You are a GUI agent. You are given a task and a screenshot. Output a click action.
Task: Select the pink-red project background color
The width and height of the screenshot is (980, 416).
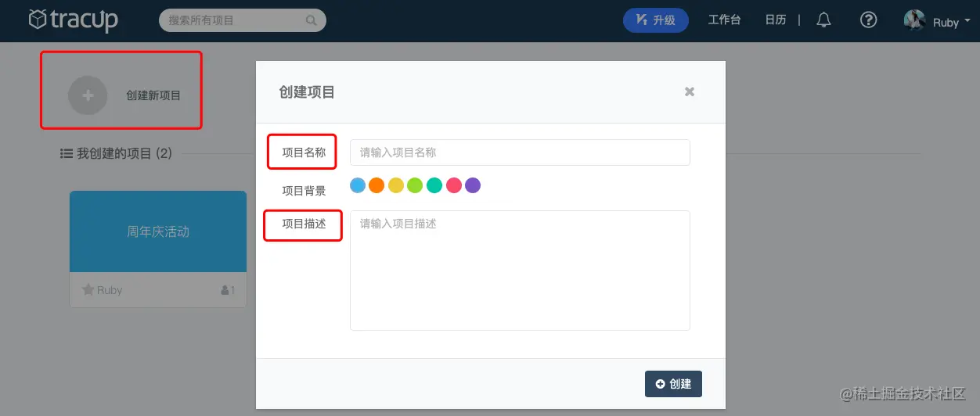454,185
